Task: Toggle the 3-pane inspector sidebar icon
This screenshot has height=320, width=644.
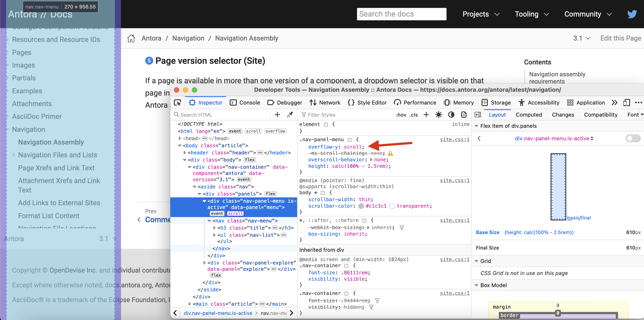Action: pos(478,115)
